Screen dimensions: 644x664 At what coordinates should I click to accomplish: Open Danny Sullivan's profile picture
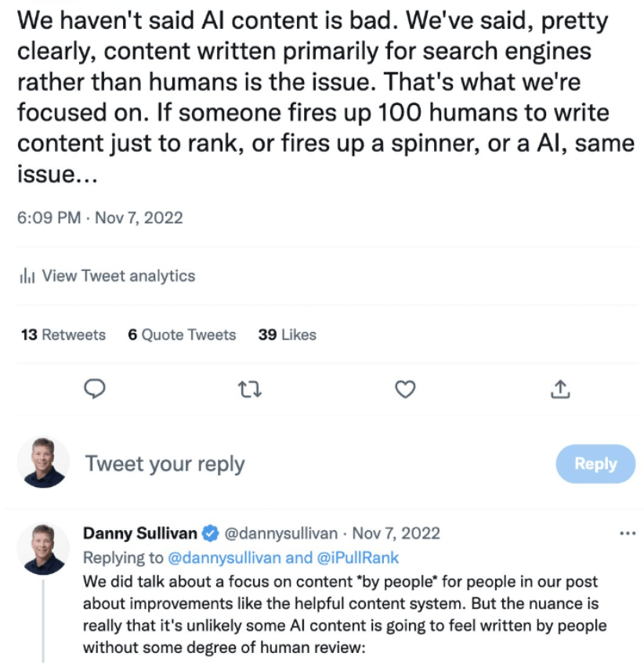[43, 549]
